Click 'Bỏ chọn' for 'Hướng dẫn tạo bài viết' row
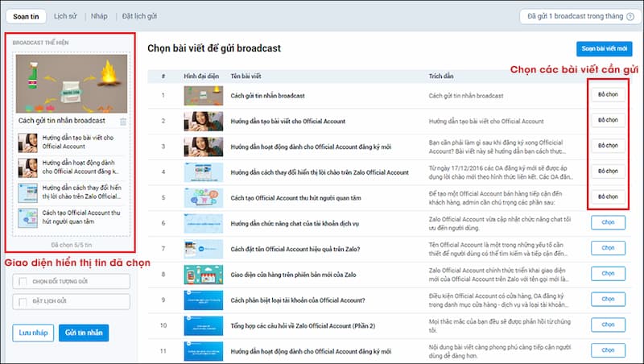 608,120
